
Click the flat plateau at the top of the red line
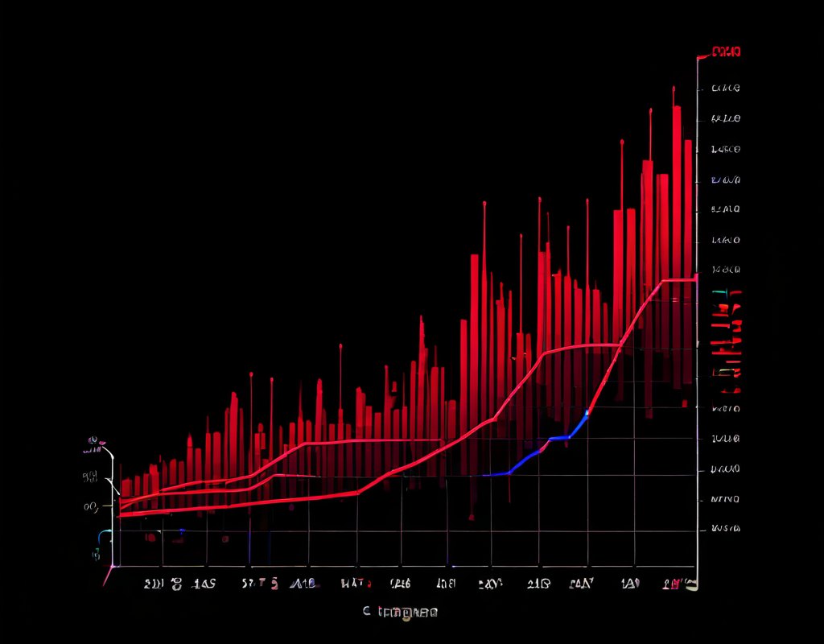[x=678, y=280]
